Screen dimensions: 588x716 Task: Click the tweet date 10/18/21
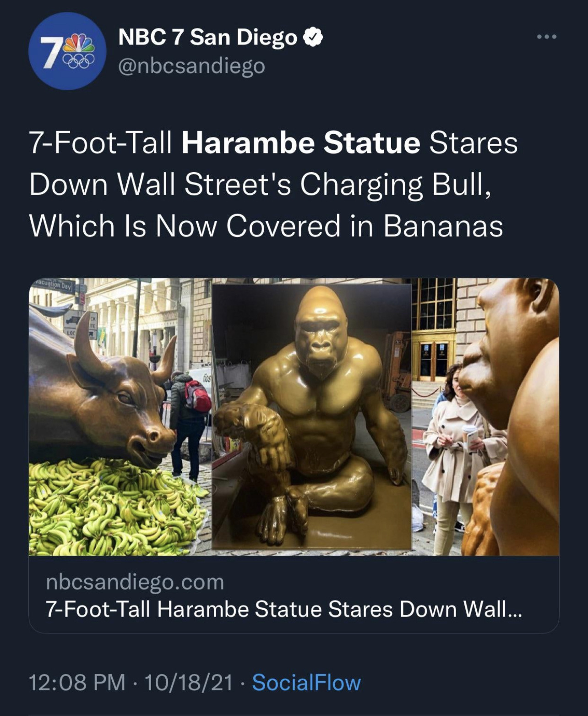[189, 683]
